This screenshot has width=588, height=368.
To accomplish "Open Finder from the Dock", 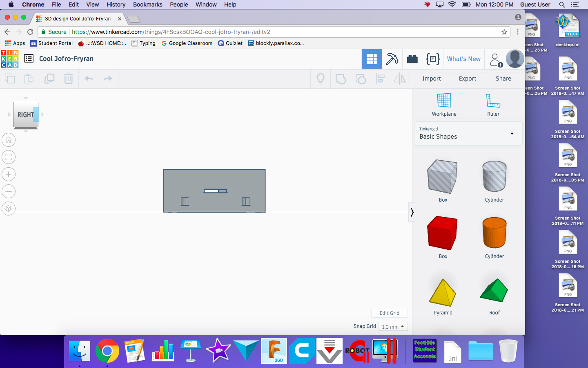I will [80, 351].
